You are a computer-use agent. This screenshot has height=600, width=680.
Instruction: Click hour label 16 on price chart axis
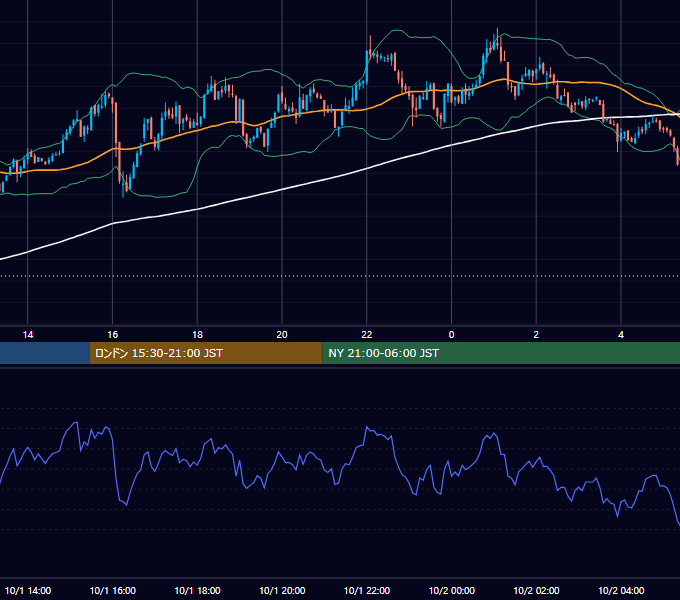113,335
